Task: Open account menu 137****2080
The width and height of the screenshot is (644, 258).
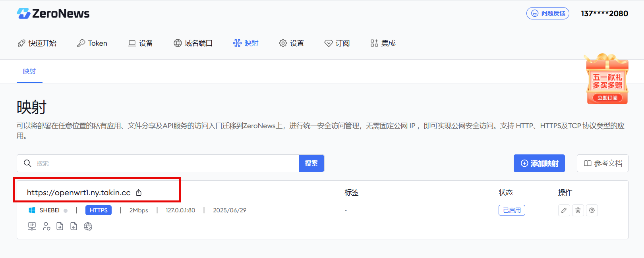Action: pyautogui.click(x=604, y=13)
